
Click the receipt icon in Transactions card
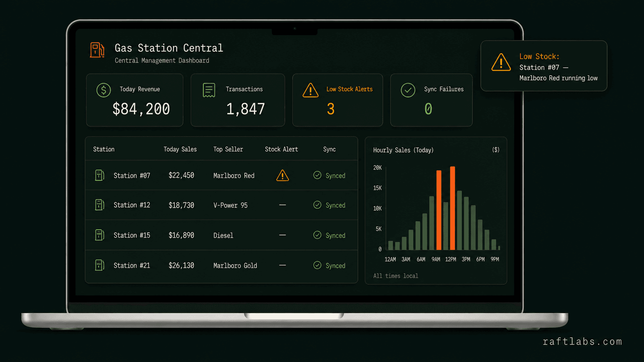(x=209, y=90)
